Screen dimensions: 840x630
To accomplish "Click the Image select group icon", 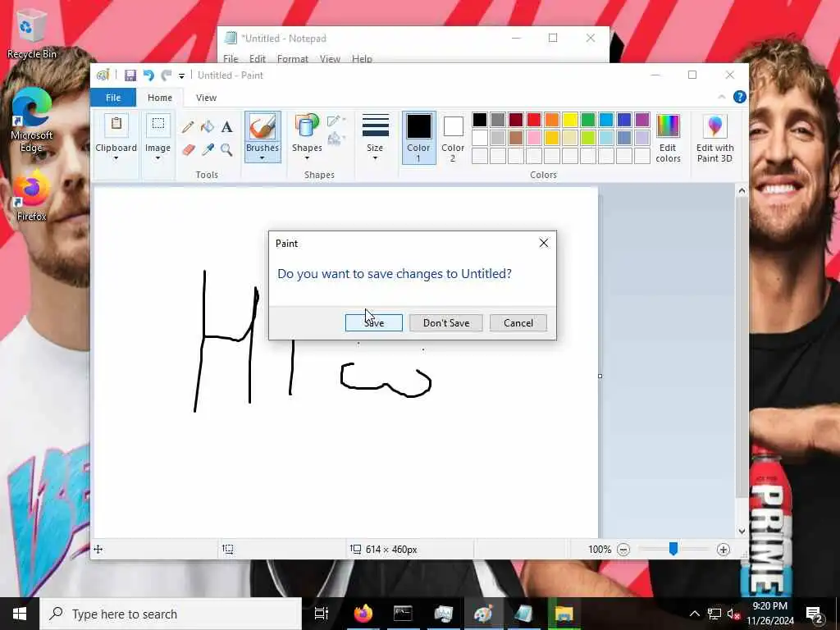I will 158,124.
